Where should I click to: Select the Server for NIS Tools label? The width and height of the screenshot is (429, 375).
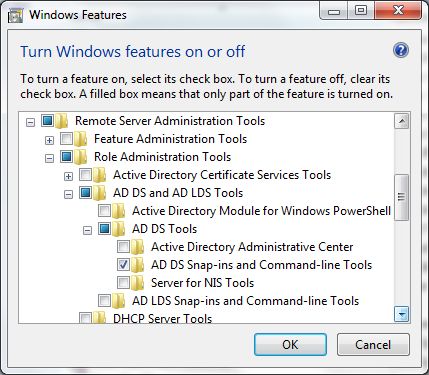(x=202, y=283)
